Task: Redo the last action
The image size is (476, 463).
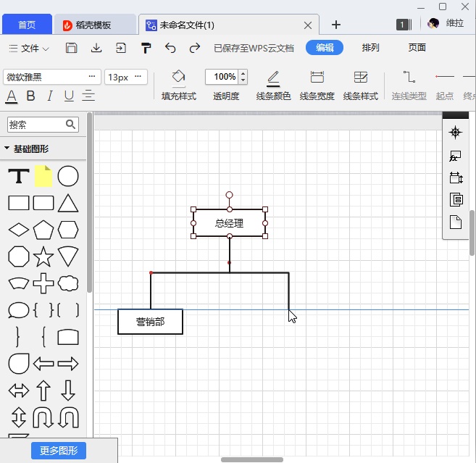Action: [x=195, y=48]
